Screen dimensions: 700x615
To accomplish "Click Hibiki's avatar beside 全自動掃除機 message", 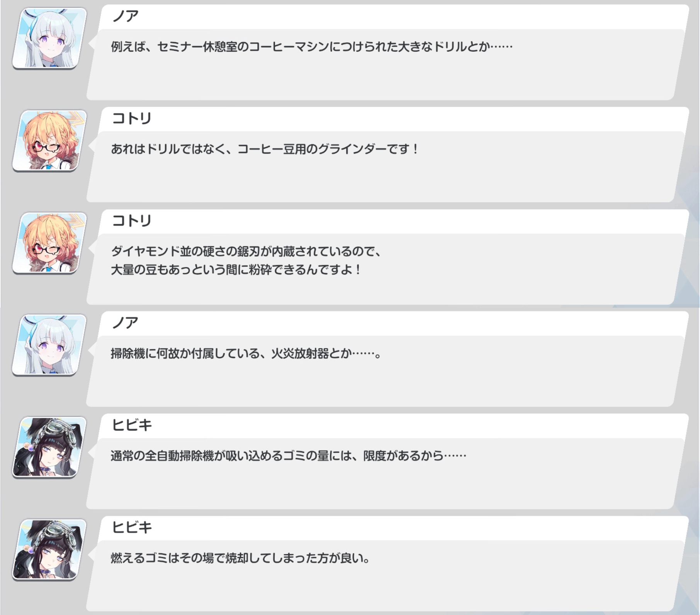I will (49, 447).
